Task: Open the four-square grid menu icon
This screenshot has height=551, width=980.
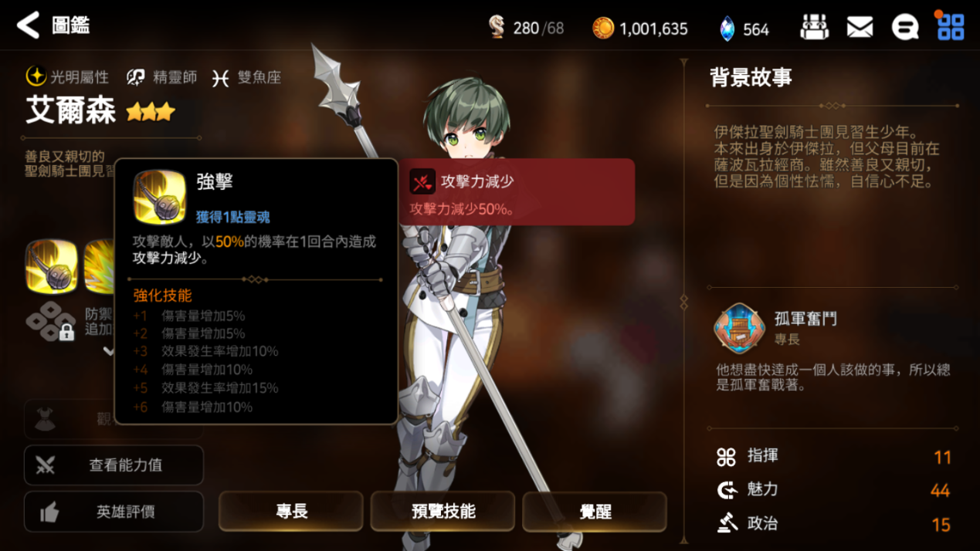Action: (950, 27)
